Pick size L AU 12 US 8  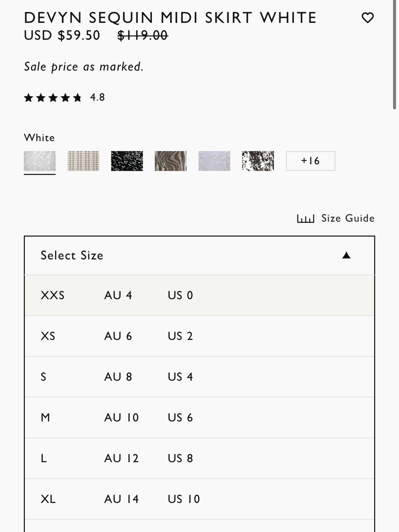pyautogui.click(x=199, y=458)
